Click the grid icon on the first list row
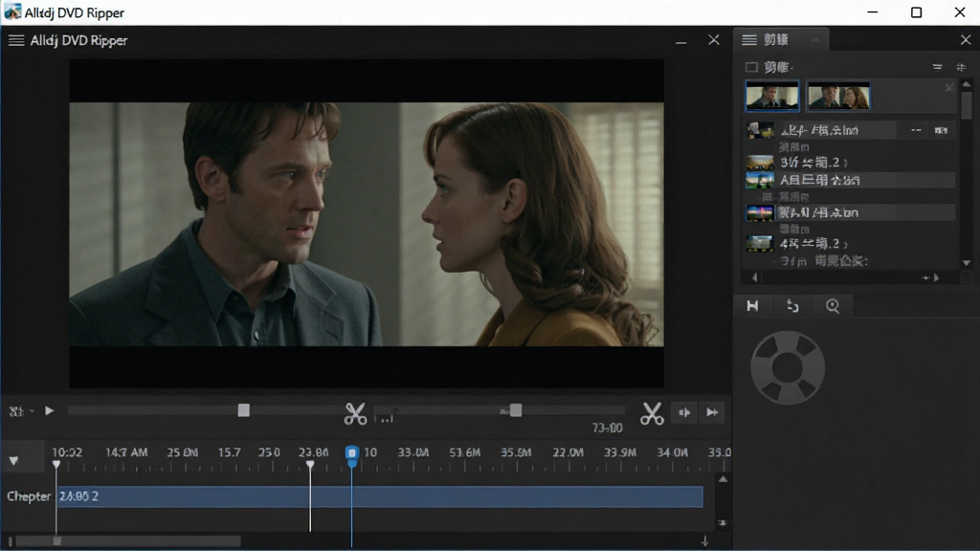 point(941,130)
